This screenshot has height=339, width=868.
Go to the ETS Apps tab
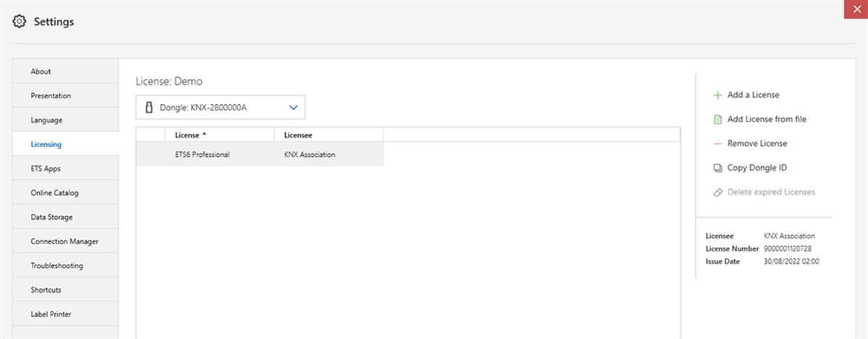click(66, 168)
